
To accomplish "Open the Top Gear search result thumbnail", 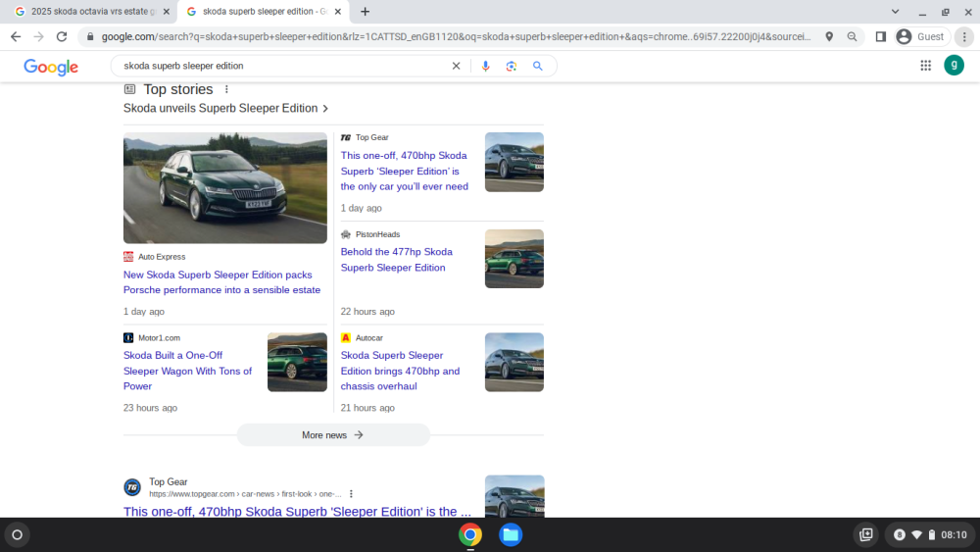I will pos(514,496).
